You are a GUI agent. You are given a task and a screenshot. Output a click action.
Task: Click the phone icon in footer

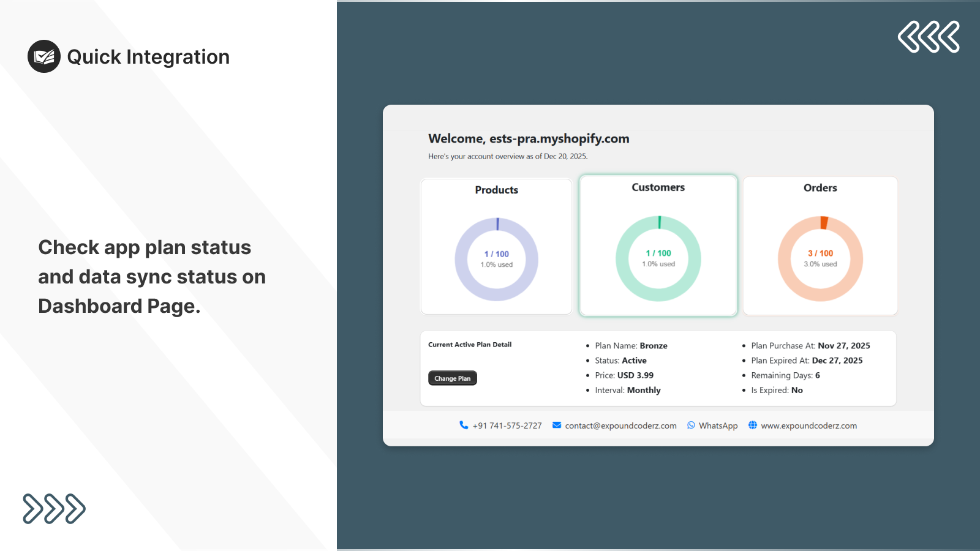click(x=464, y=425)
